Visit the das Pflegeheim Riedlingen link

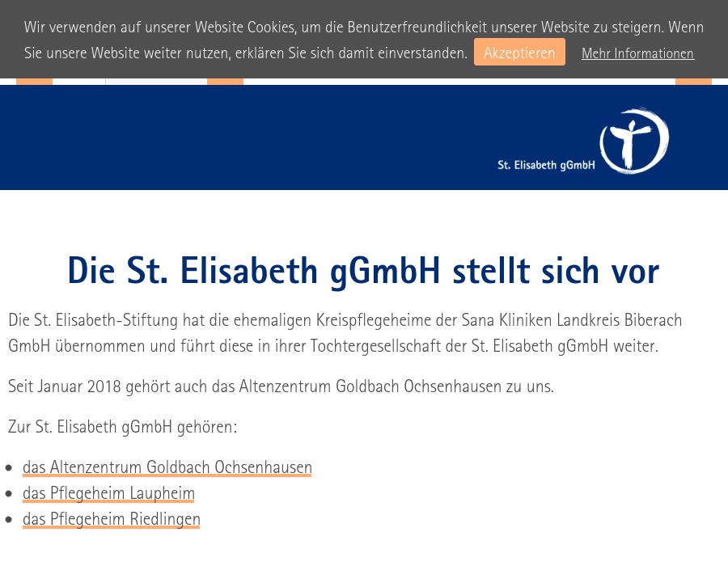point(112,518)
